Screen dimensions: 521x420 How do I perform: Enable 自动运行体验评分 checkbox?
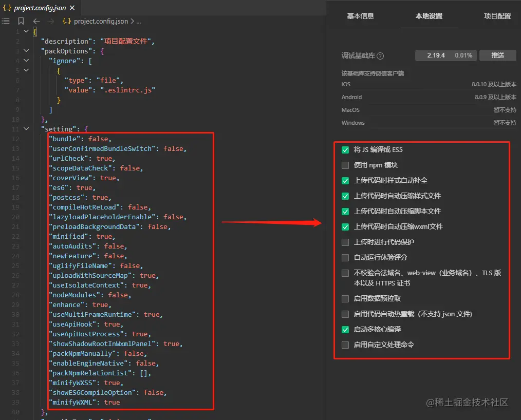[345, 258]
